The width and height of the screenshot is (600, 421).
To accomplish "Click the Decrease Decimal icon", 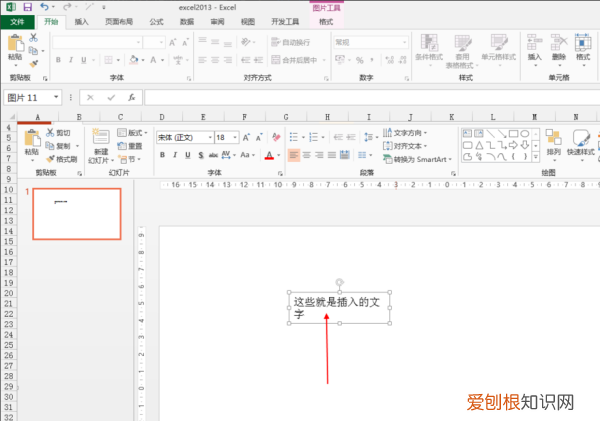I will pyautogui.click(x=403, y=60).
